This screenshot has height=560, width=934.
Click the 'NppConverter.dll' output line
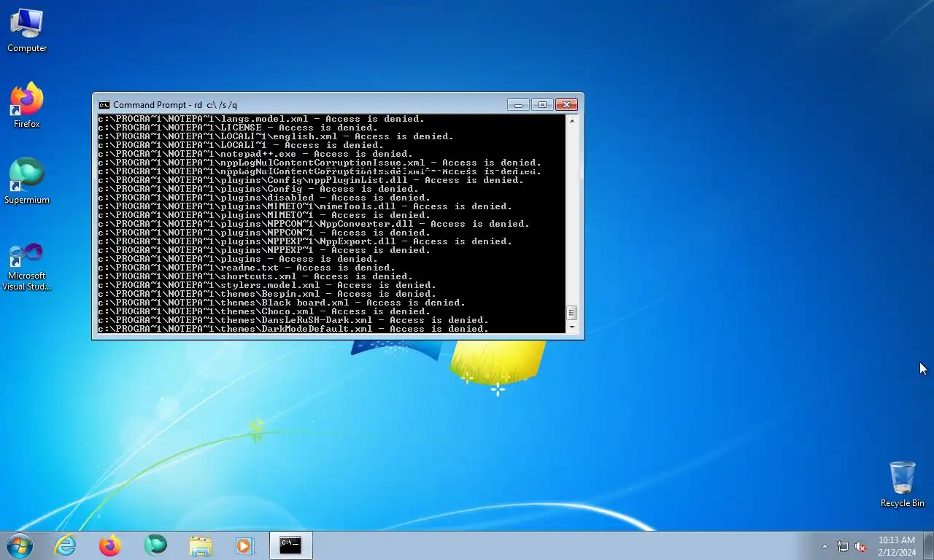tap(314, 224)
